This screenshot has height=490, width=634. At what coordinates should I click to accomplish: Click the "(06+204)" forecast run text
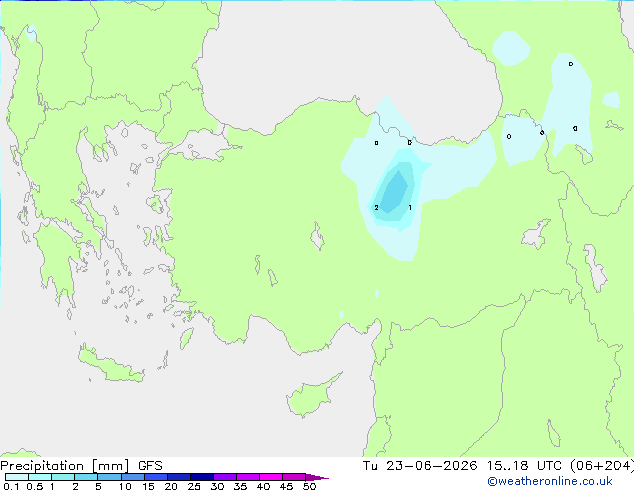602,466
